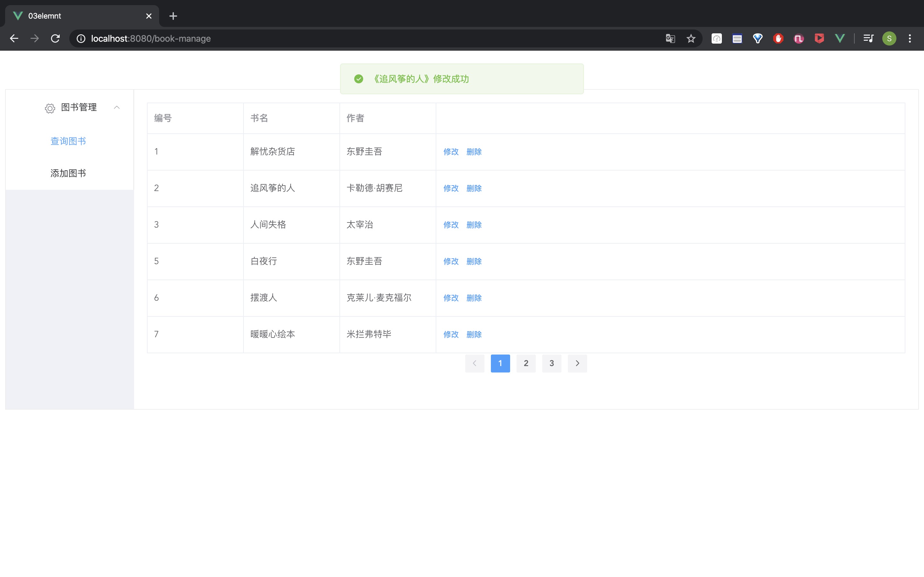The height and width of the screenshot is (577, 924).
Task: Open a new browser tab
Action: (173, 16)
